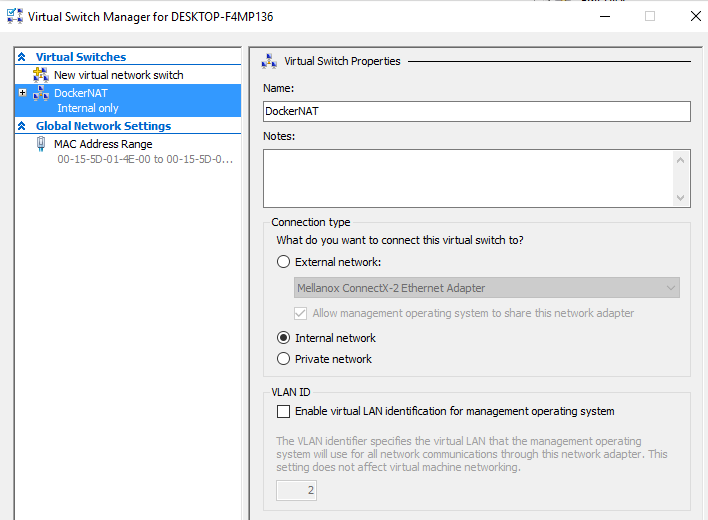Select the New virtual network switch entry
708x520 pixels.
(x=118, y=75)
